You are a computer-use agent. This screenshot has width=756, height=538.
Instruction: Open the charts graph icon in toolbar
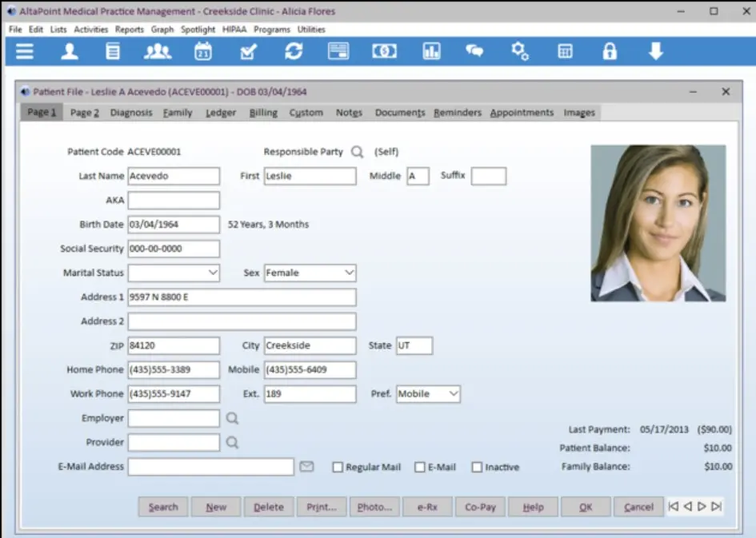(x=431, y=50)
